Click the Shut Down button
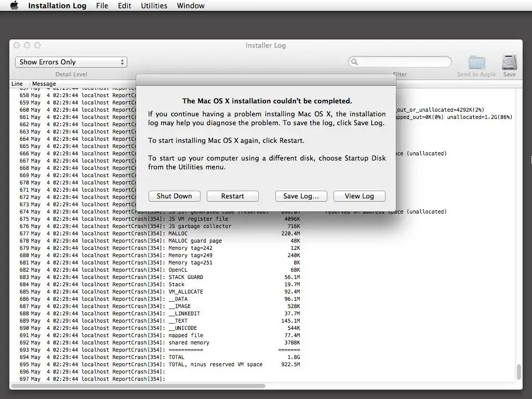This screenshot has height=399, width=532. [175, 196]
